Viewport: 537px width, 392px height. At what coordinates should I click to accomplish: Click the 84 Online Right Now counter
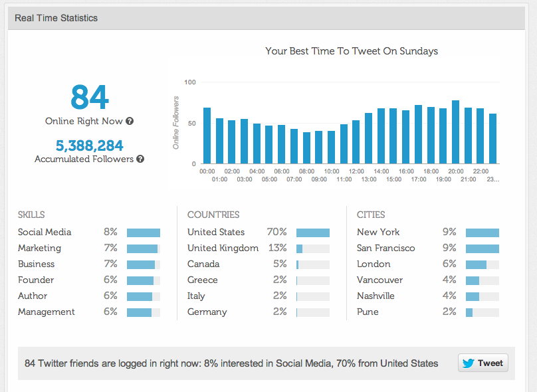90,98
